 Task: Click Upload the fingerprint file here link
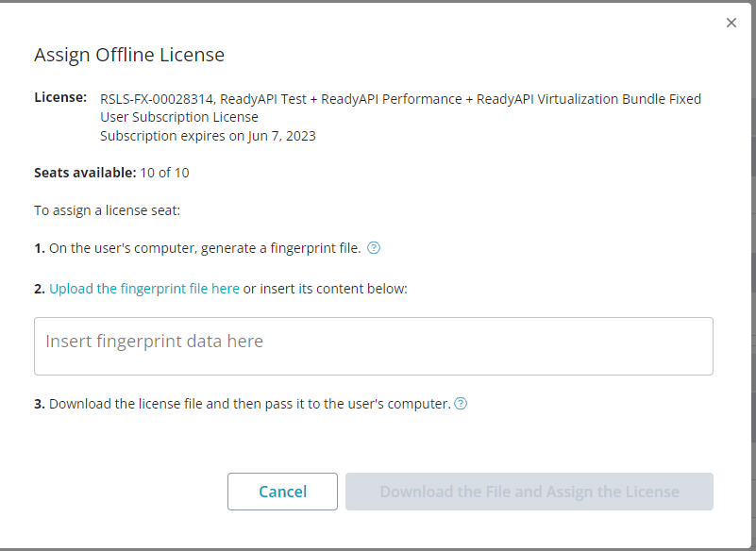(144, 289)
